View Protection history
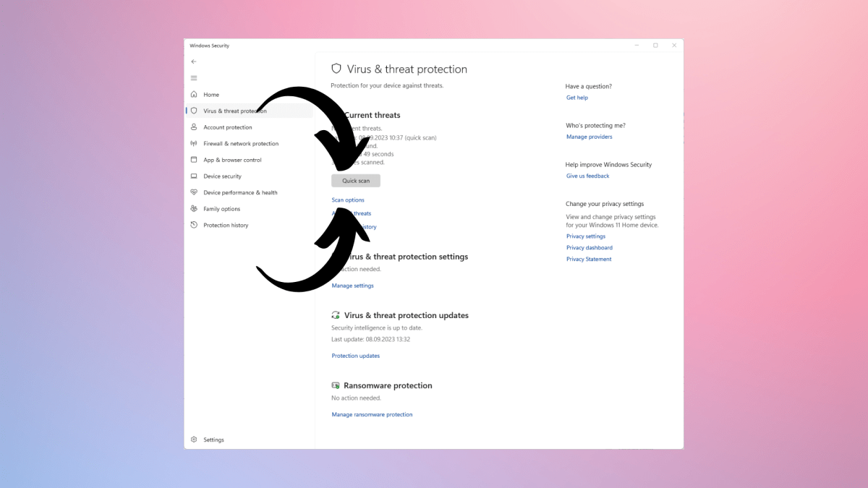868x488 pixels. (x=226, y=226)
